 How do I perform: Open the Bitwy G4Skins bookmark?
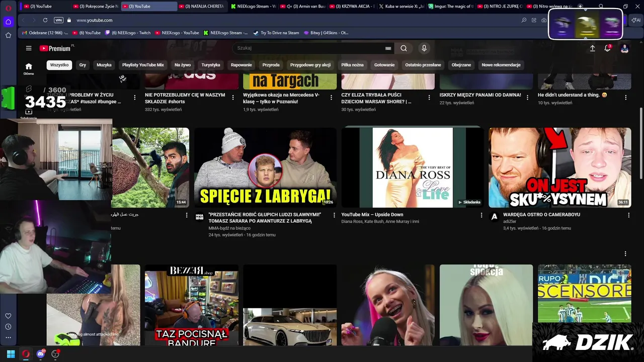[x=326, y=33]
